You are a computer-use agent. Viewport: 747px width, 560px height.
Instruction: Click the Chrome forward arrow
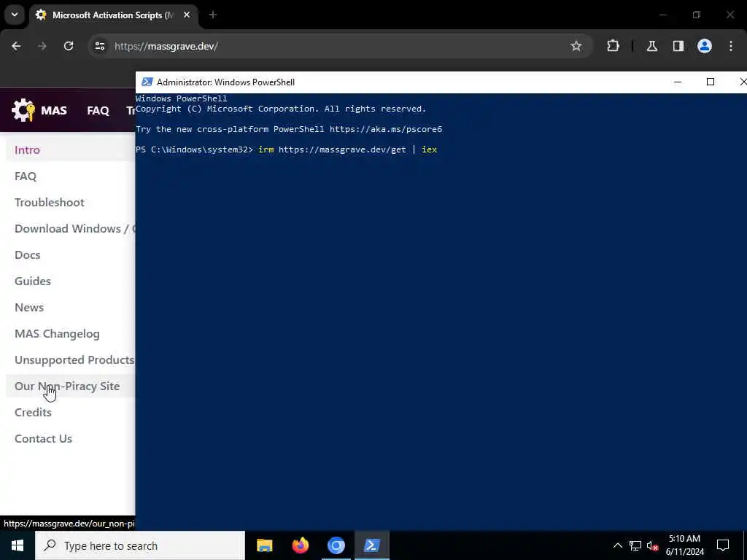click(x=42, y=46)
